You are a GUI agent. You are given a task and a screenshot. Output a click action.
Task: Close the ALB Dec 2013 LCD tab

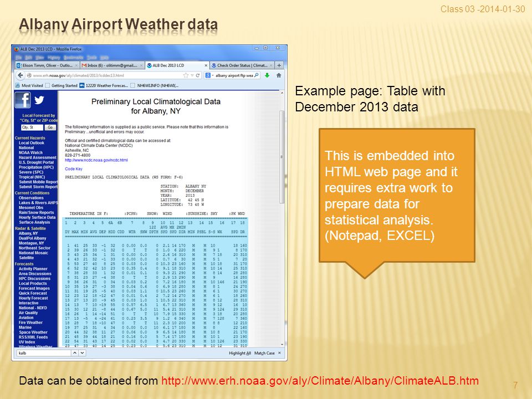click(206, 65)
